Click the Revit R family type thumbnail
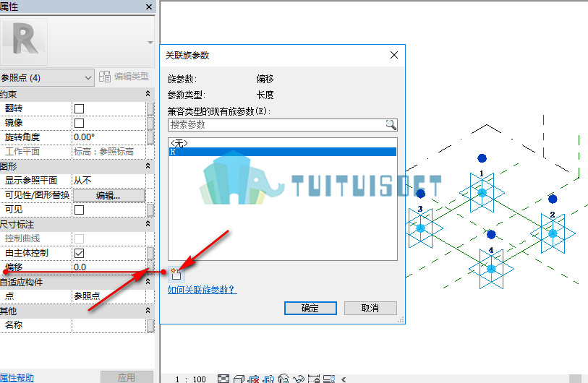Viewport: 588px width, 383px height. pos(24,42)
